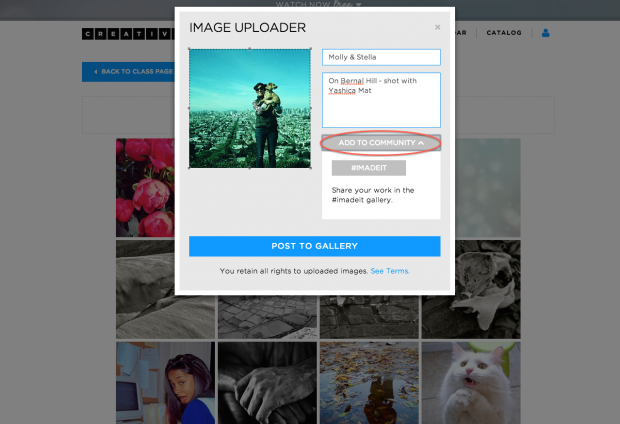620x424 pixels.
Task: Open the white cat gallery photo
Action: coord(471,383)
